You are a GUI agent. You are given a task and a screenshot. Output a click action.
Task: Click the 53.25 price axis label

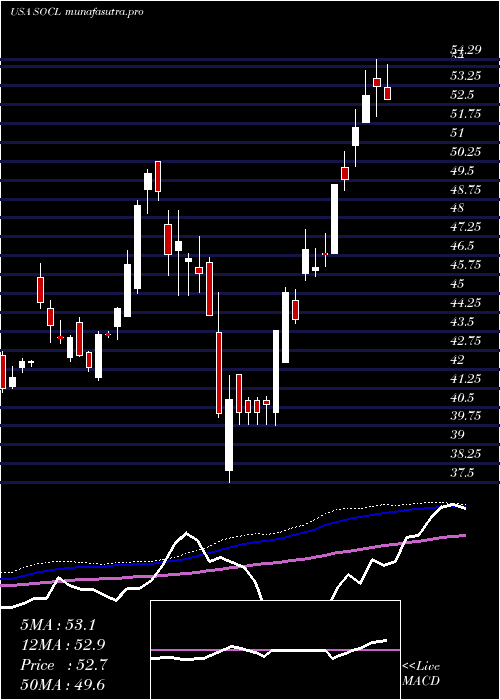[466, 76]
